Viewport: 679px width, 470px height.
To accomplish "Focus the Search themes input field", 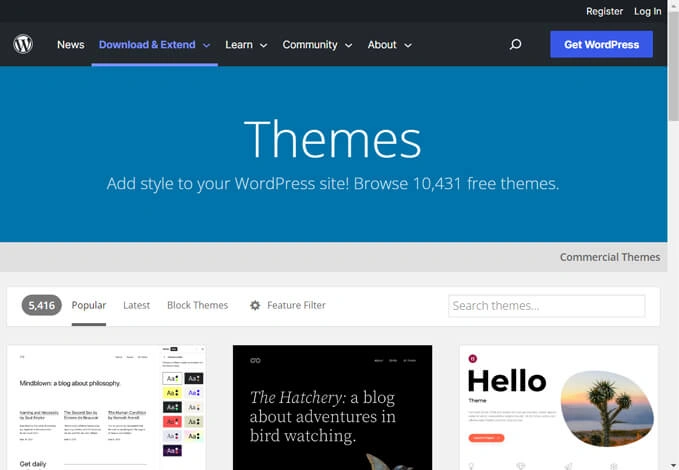I will [546, 306].
